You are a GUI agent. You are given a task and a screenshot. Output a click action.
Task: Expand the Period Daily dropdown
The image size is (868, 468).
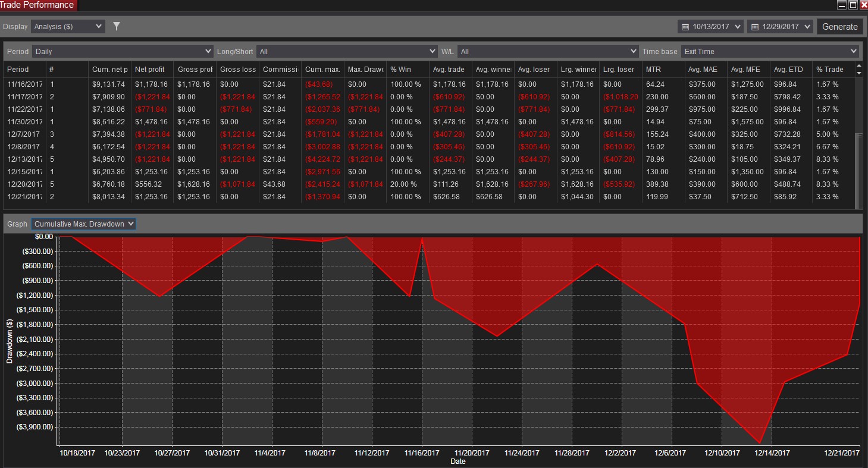[123, 52]
